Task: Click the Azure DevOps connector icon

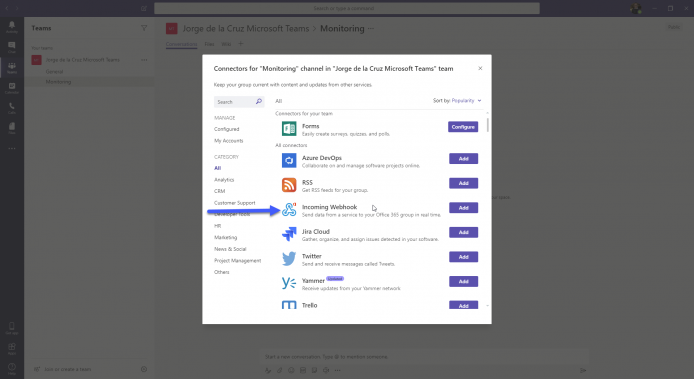Action: (289, 160)
